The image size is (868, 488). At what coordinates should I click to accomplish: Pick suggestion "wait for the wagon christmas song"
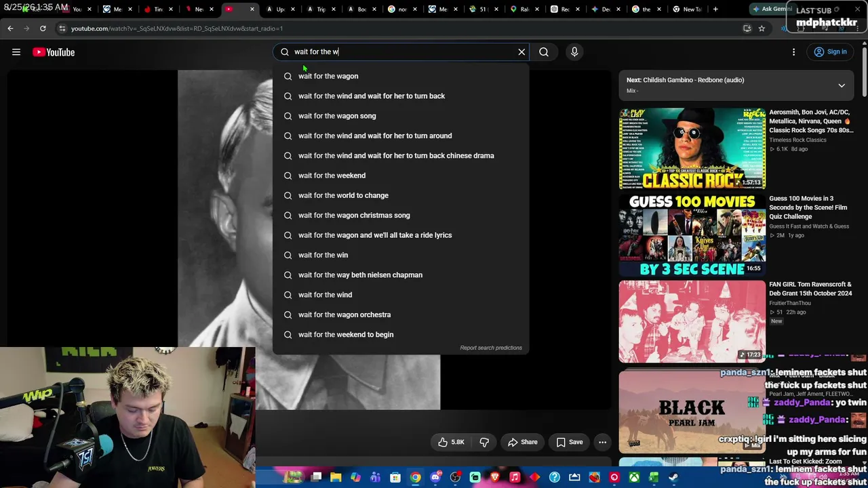tap(400, 216)
